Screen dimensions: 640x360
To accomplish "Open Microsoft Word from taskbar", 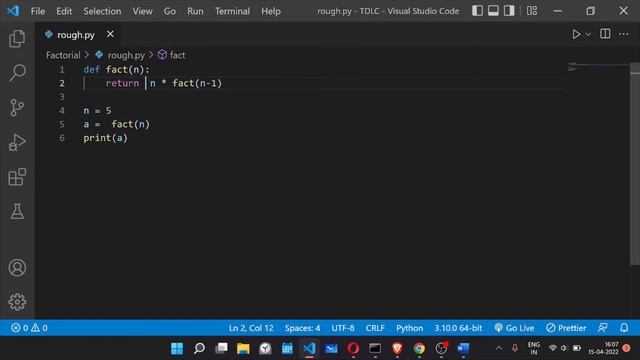I will tap(463, 349).
